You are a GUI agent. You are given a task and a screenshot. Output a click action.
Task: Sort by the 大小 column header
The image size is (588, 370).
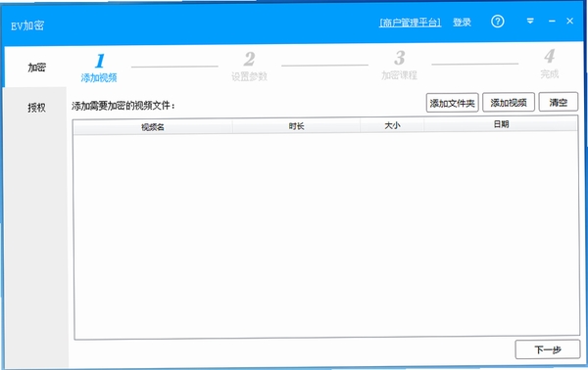click(392, 125)
